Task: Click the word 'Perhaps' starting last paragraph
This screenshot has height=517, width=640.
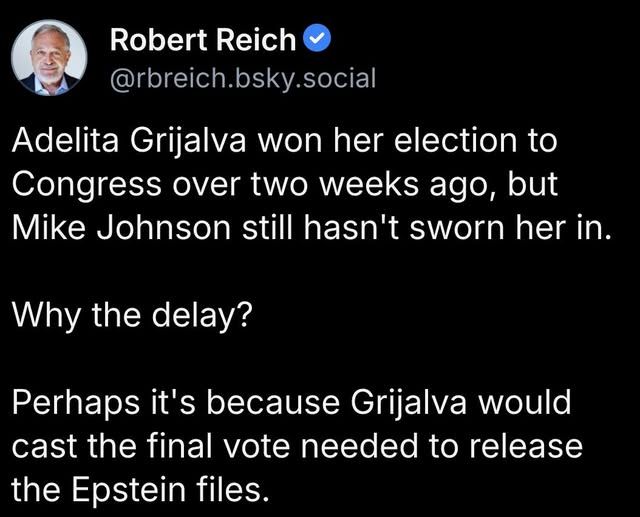Action: coord(75,404)
